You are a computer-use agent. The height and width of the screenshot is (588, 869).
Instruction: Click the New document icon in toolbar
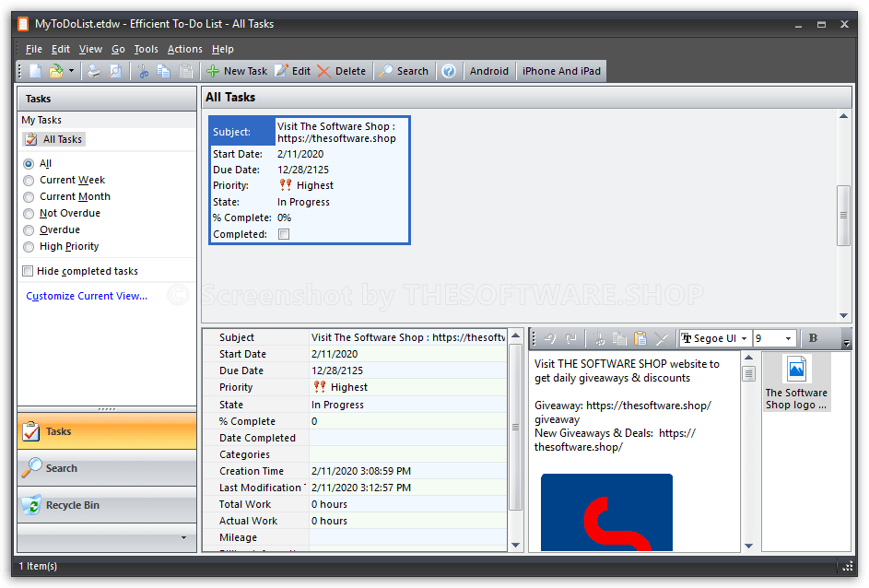click(35, 71)
